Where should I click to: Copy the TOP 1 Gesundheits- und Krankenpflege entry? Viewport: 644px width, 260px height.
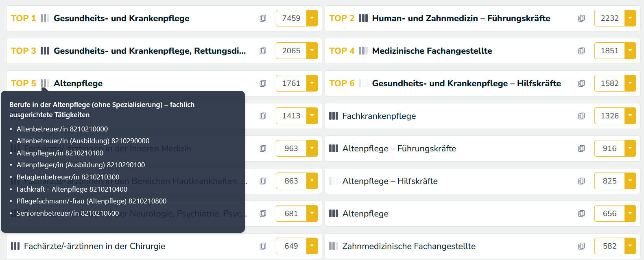tap(263, 18)
